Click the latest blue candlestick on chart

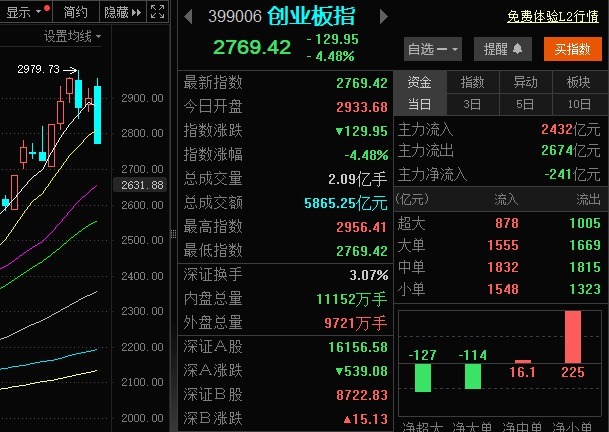pyautogui.click(x=98, y=115)
